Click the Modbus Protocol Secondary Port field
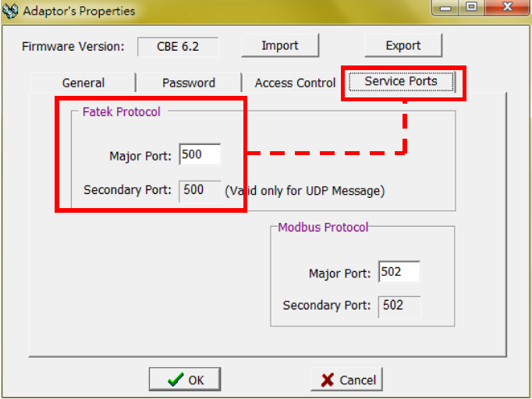Image resolution: width=532 pixels, height=399 pixels. 399,307
